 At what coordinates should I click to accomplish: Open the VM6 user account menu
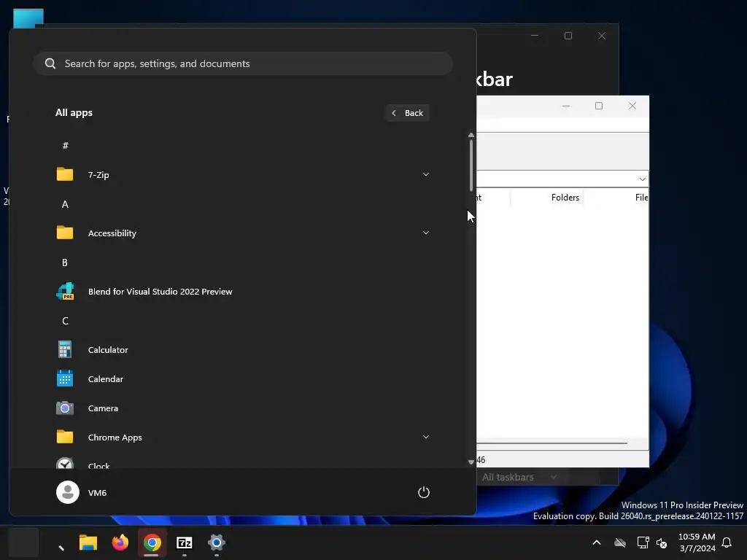(82, 492)
